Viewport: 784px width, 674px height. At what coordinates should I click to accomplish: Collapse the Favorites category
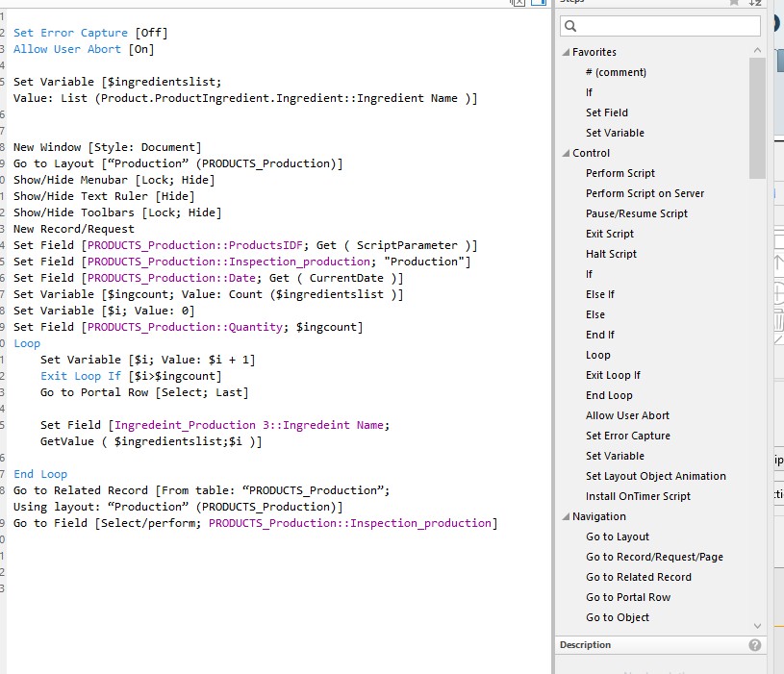point(566,52)
